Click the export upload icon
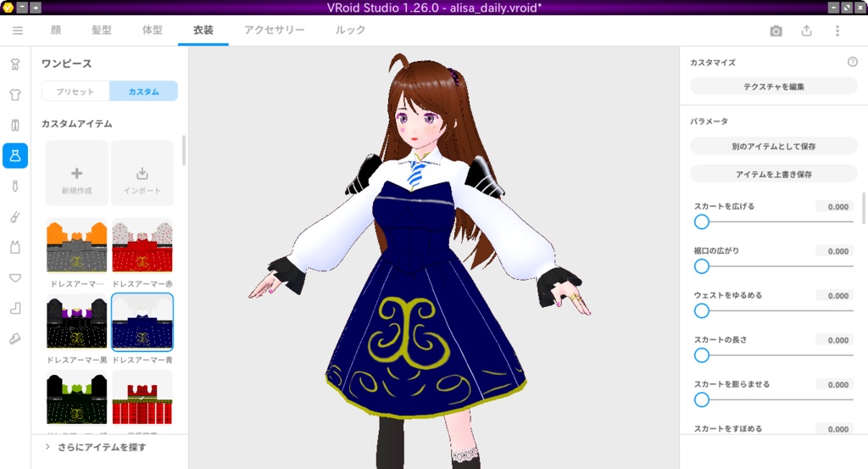The image size is (868, 469). (807, 31)
